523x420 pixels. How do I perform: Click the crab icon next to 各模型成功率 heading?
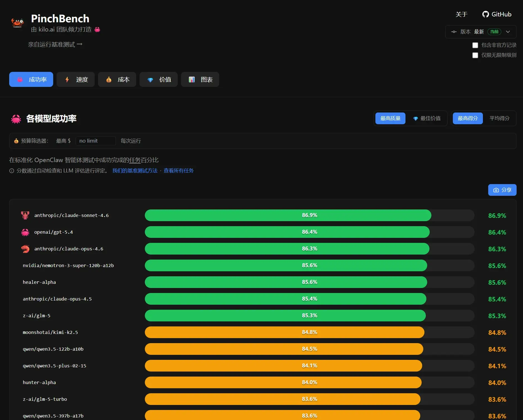pyautogui.click(x=16, y=119)
